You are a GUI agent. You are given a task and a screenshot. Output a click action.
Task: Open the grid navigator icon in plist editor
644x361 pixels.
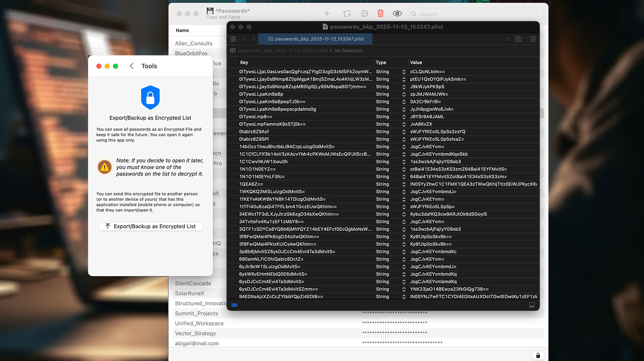coord(233,39)
